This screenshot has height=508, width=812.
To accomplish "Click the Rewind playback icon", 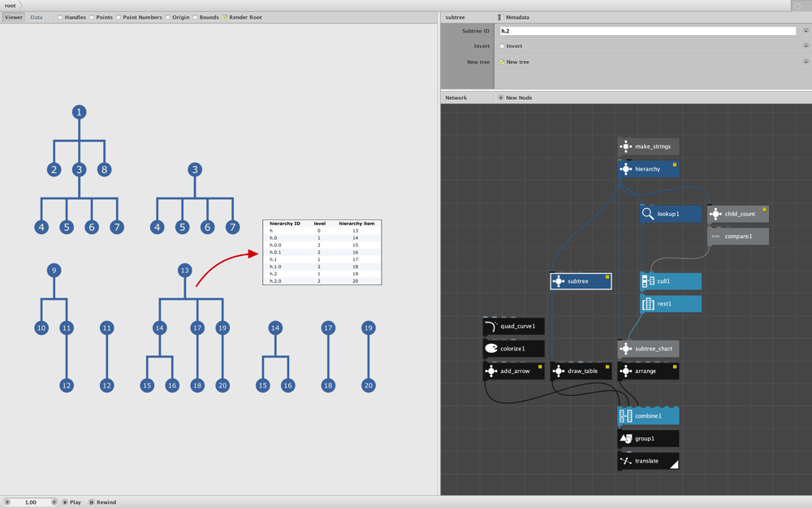I will pos(92,502).
